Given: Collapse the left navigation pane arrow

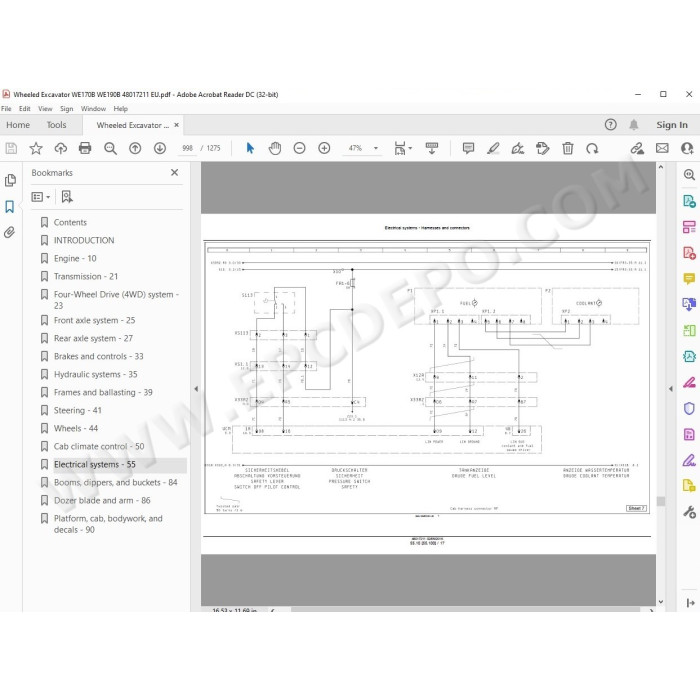Looking at the screenshot, I should [196, 389].
